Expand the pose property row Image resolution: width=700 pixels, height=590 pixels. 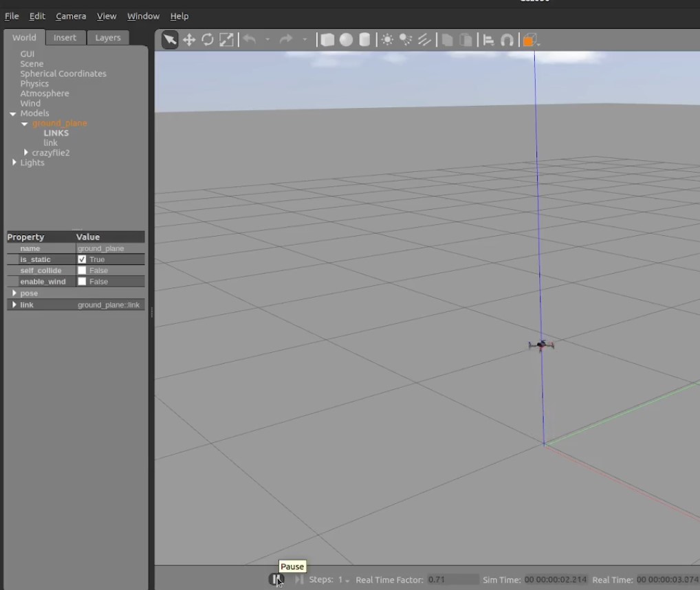[x=14, y=293]
